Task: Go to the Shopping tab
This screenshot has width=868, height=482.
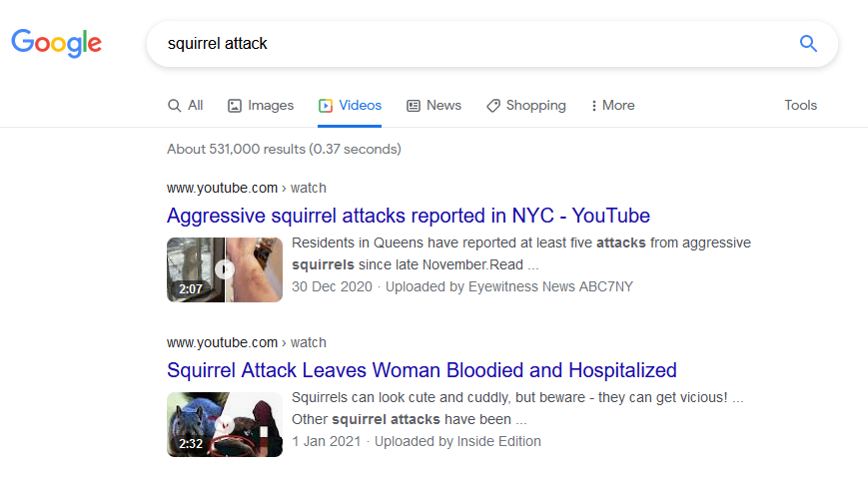Action: point(525,105)
